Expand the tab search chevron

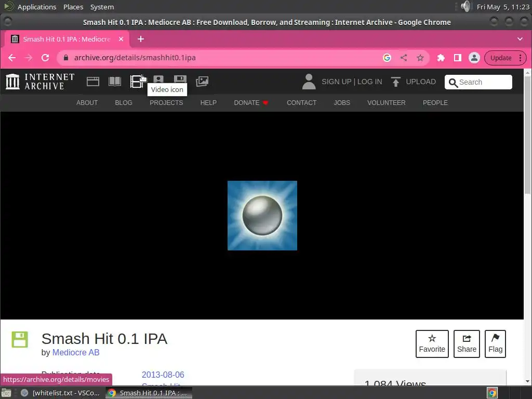point(520,39)
